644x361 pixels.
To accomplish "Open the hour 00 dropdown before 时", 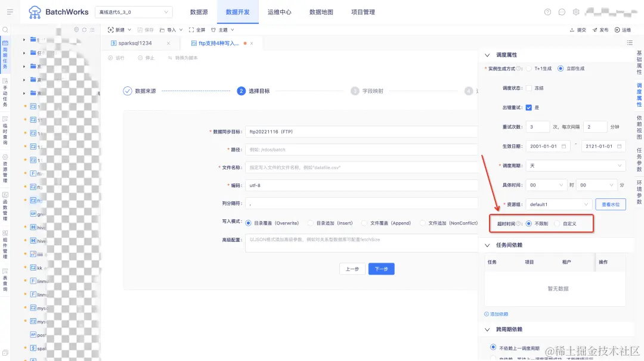I will pyautogui.click(x=546, y=185).
